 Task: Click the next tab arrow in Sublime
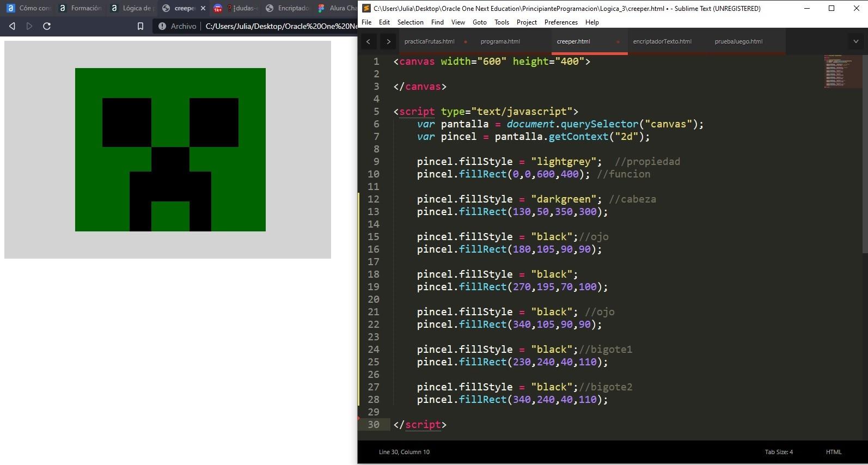[388, 41]
